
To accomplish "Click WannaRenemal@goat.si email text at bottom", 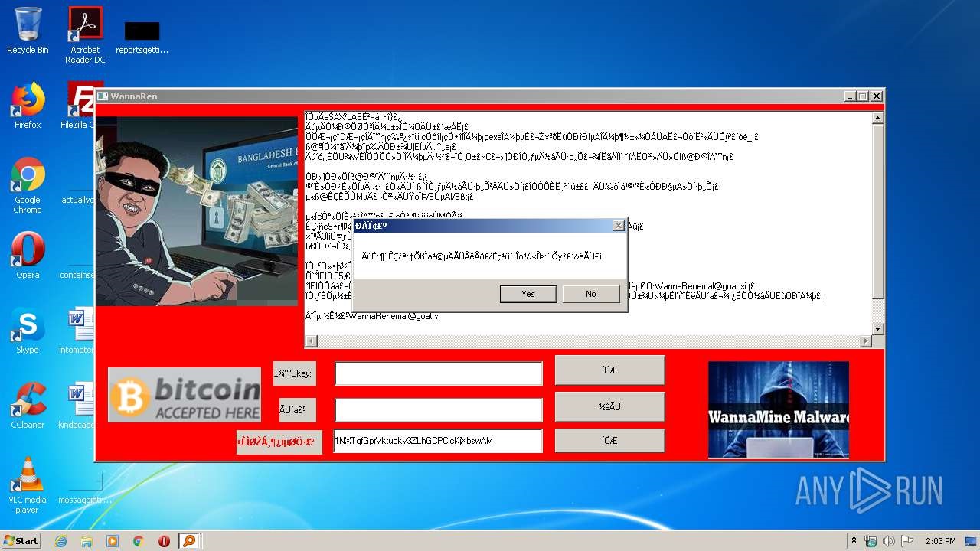I will [x=394, y=316].
